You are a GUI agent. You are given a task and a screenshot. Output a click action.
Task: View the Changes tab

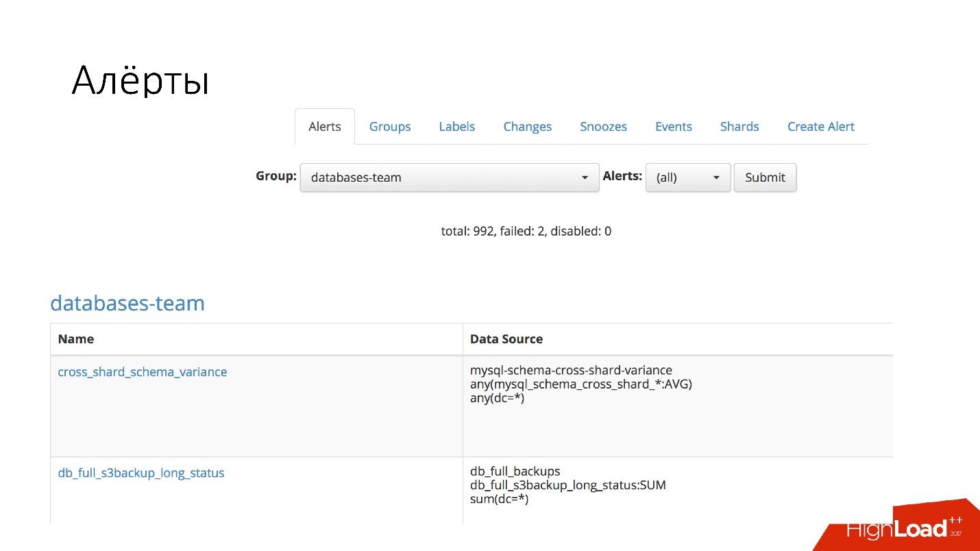point(527,126)
